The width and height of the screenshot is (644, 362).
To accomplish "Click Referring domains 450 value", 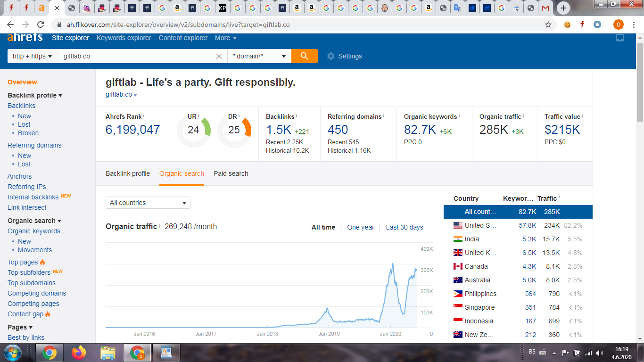I will click(x=338, y=130).
